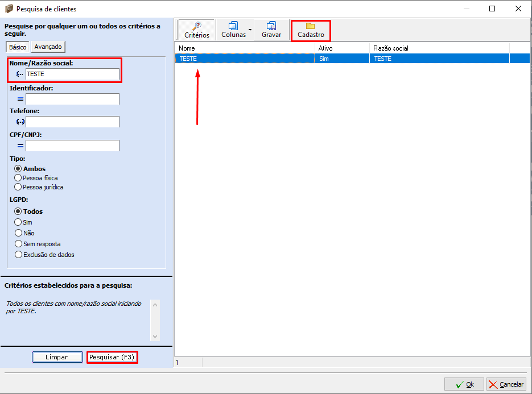Expand the Colunas dropdown arrow
532x394 pixels.
pyautogui.click(x=250, y=30)
